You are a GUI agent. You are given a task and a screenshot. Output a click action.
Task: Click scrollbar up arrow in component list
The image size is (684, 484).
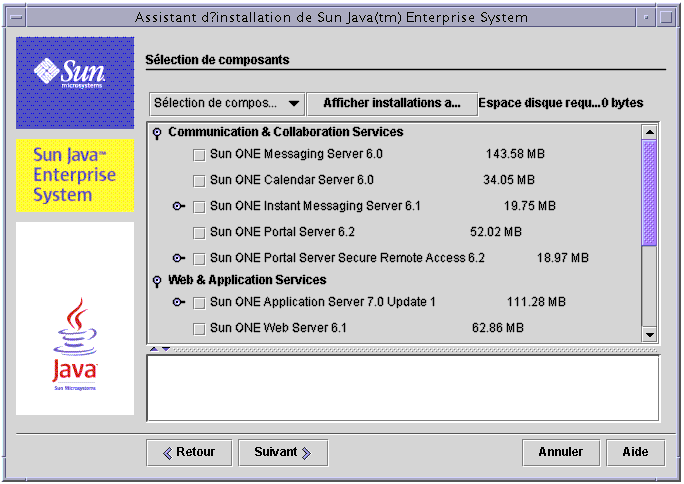pyautogui.click(x=650, y=132)
